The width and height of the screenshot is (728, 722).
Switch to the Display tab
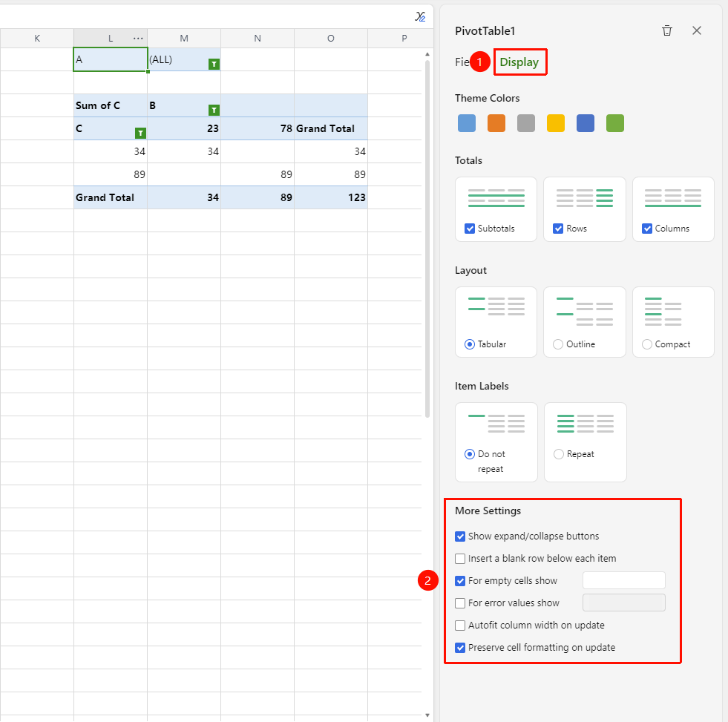(x=519, y=62)
